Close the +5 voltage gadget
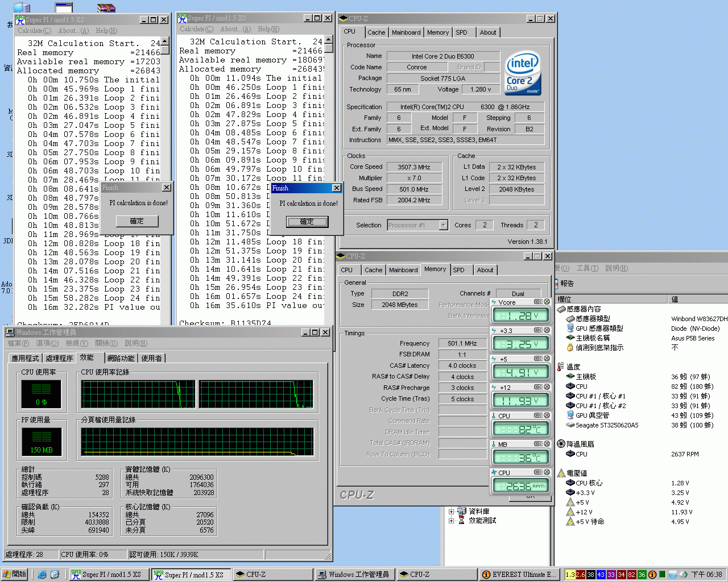 [547, 359]
